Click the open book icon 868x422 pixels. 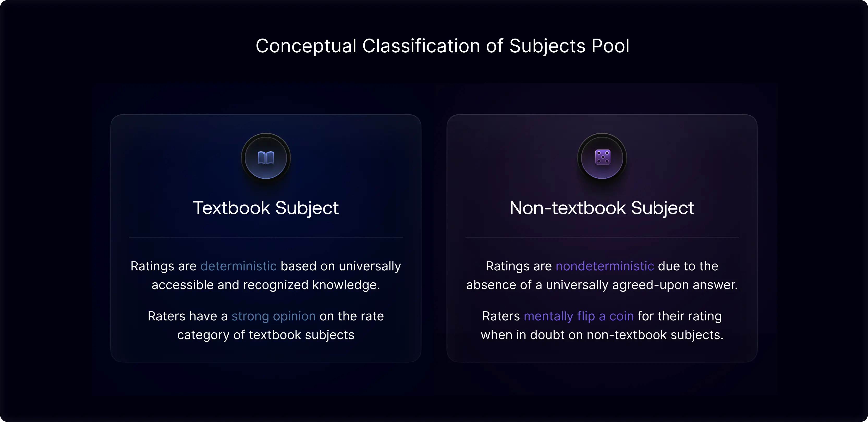(266, 158)
